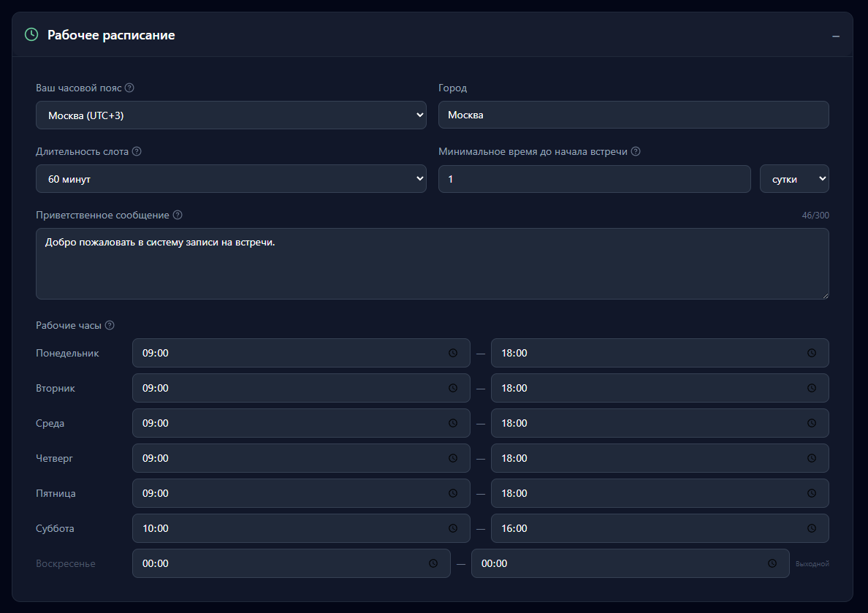
Task: Click the minimum time value field
Action: pyautogui.click(x=594, y=179)
